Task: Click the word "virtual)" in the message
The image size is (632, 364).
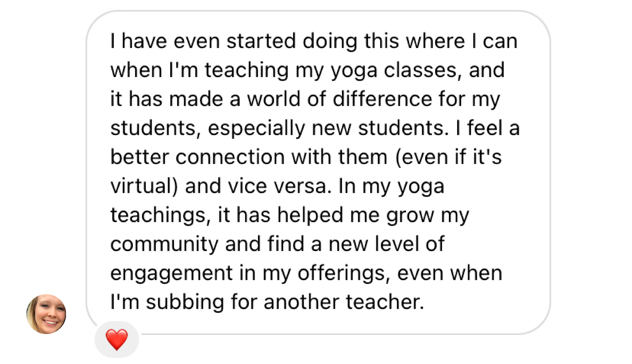Action: [x=144, y=186]
